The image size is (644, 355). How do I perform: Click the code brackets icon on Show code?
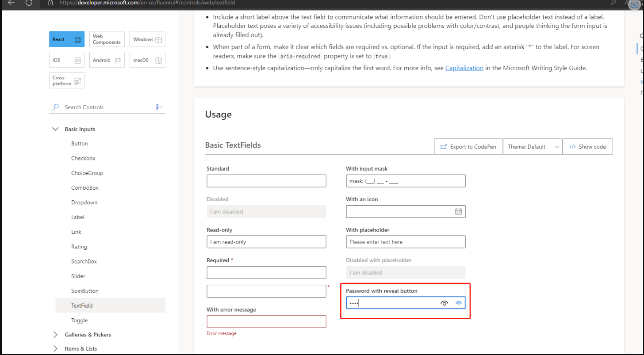click(573, 146)
